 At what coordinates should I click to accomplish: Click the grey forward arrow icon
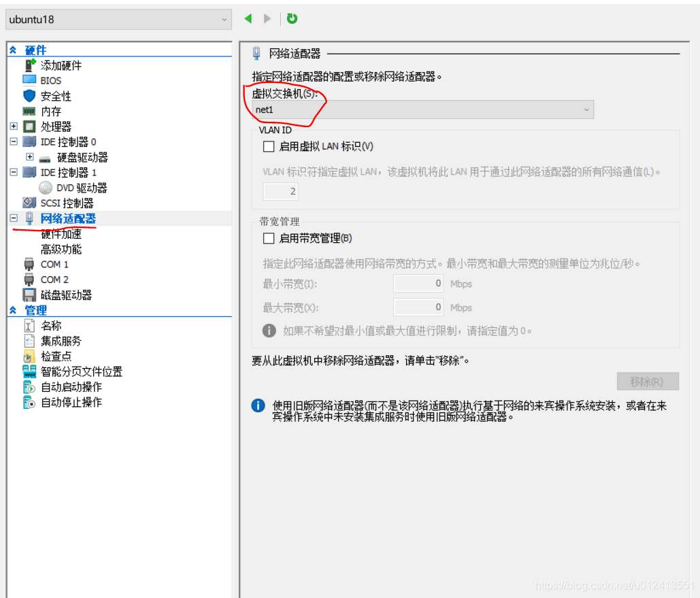pyautogui.click(x=267, y=18)
